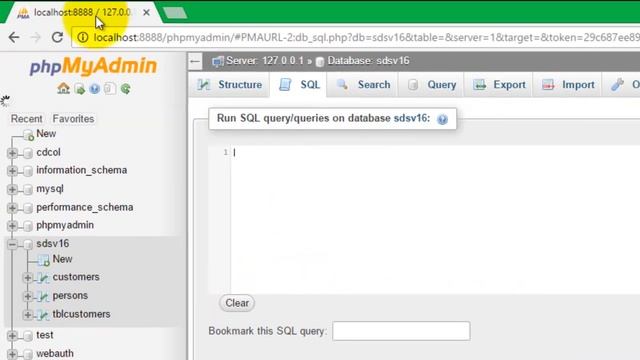This screenshot has height=360, width=640.
Task: Select the webauth database
Action: (55, 353)
